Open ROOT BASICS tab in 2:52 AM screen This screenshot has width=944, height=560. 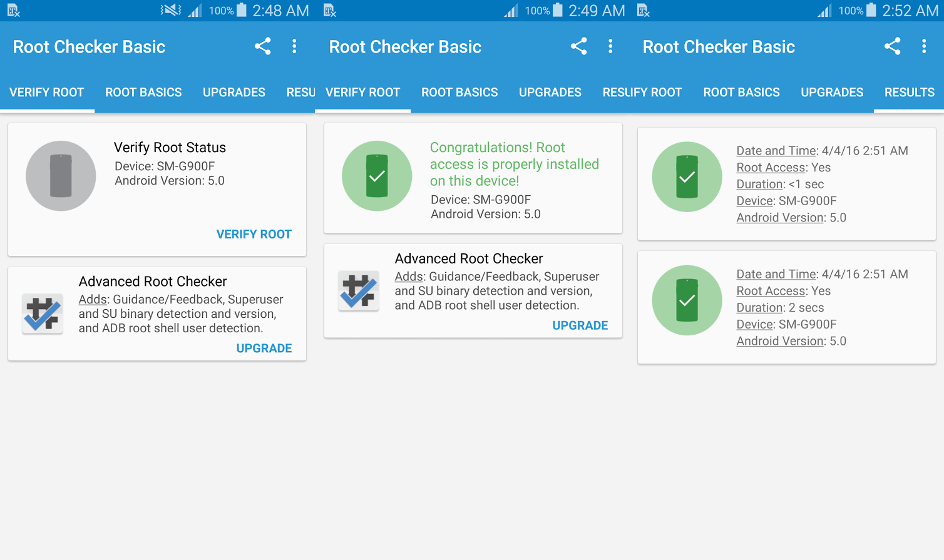742,93
